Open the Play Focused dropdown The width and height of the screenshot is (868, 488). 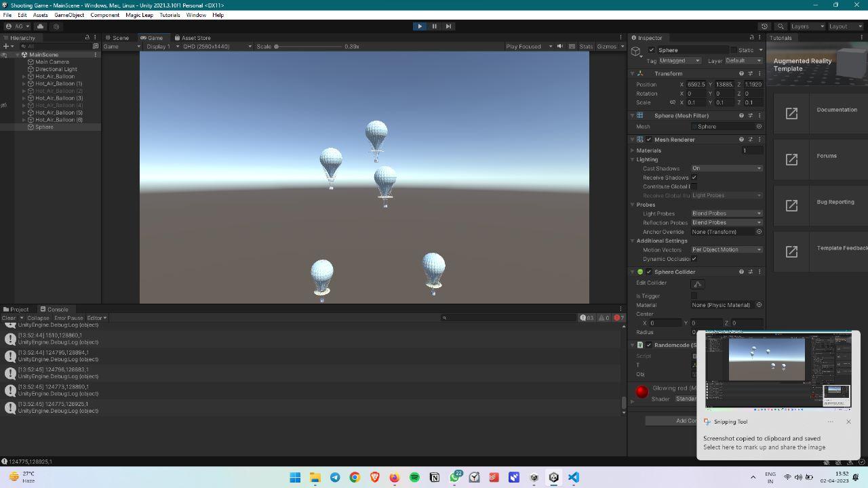(529, 47)
